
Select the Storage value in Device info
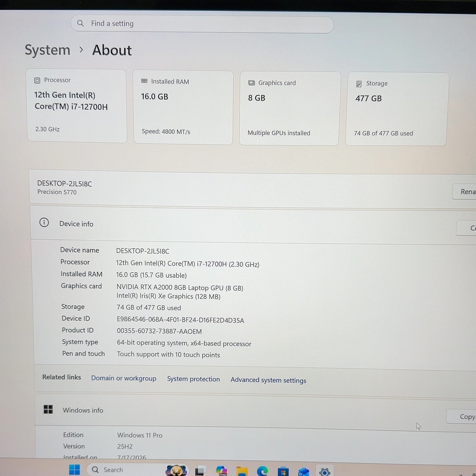tap(149, 307)
